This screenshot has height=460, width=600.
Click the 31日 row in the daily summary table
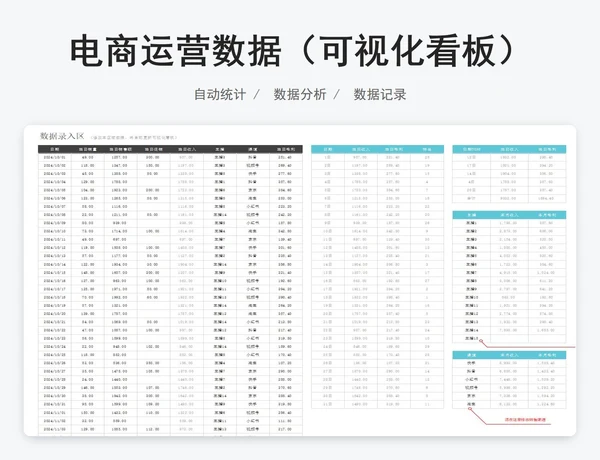[377, 404]
